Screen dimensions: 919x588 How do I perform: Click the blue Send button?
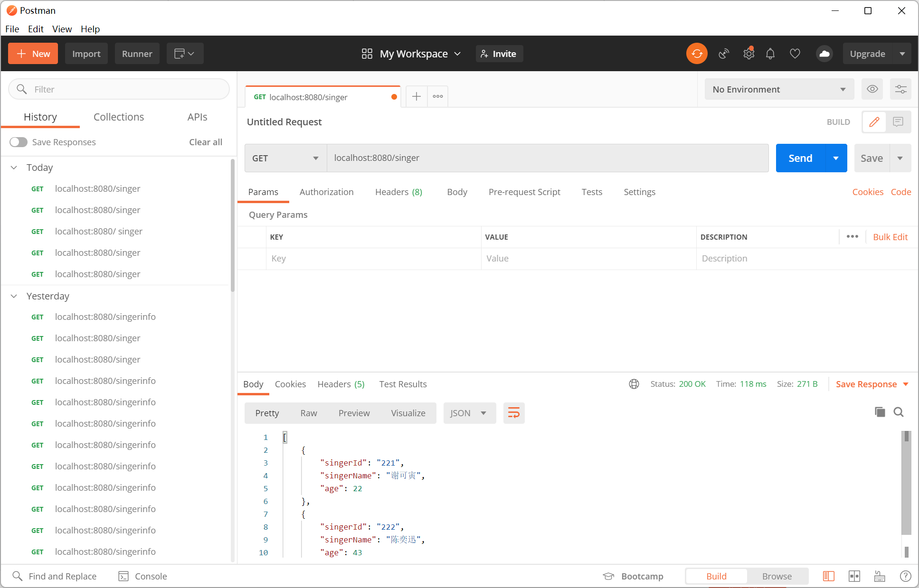pos(801,158)
